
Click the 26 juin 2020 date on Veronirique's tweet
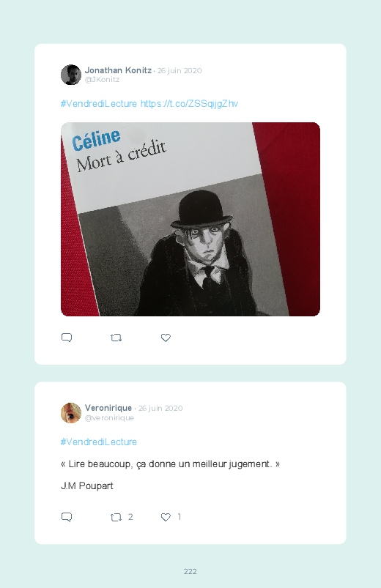click(160, 408)
